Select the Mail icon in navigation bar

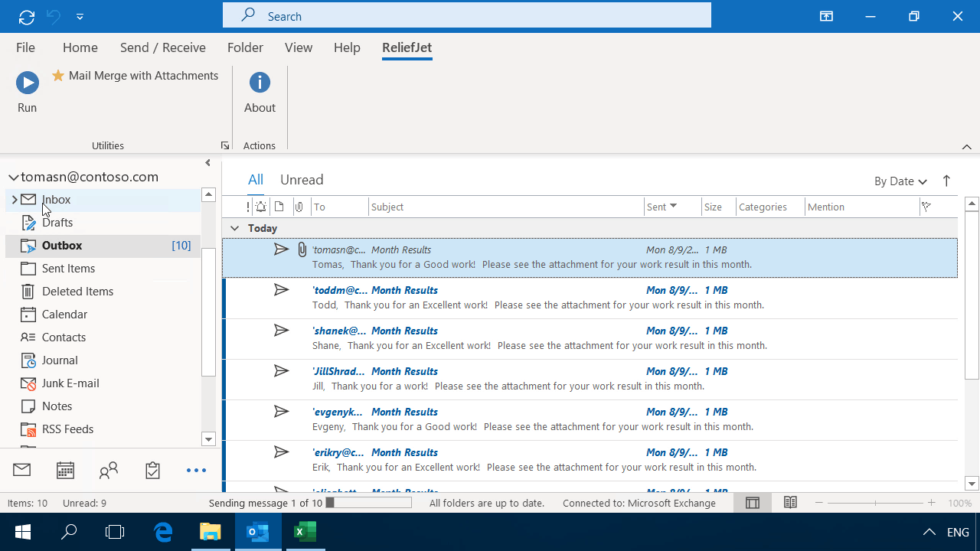point(21,470)
